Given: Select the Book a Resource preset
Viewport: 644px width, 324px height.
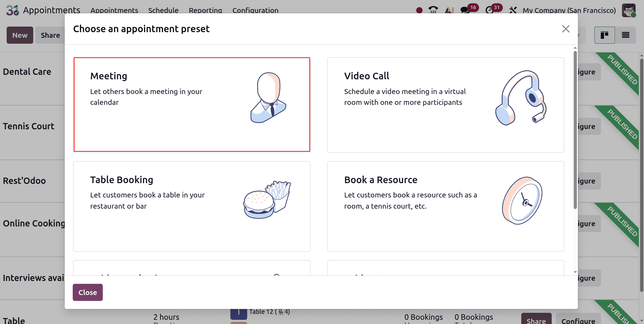Looking at the screenshot, I should pyautogui.click(x=445, y=206).
